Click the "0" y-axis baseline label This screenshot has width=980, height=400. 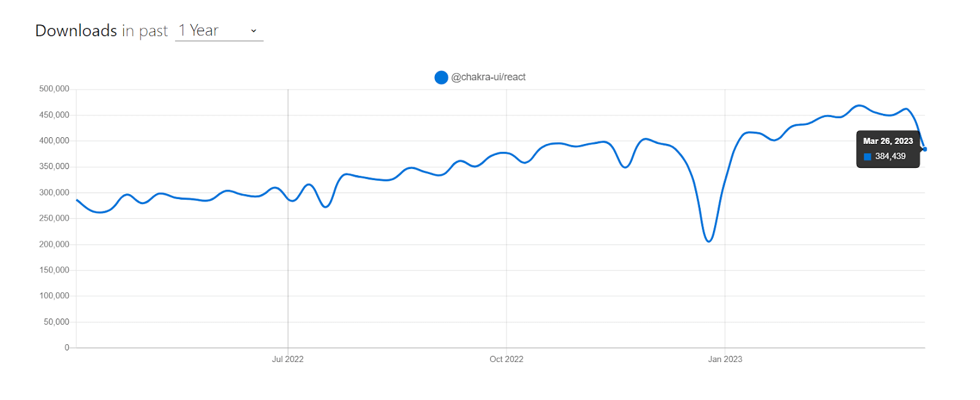coord(67,347)
